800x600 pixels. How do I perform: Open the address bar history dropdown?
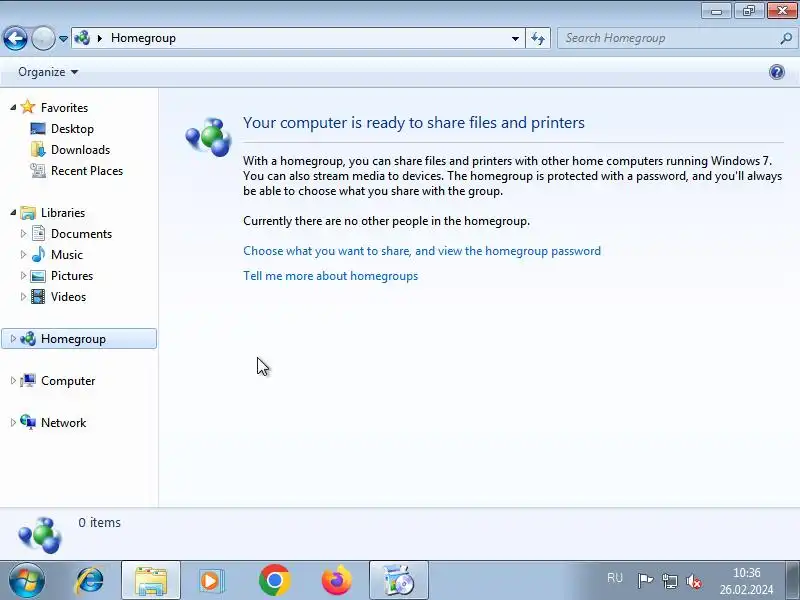pyautogui.click(x=515, y=38)
